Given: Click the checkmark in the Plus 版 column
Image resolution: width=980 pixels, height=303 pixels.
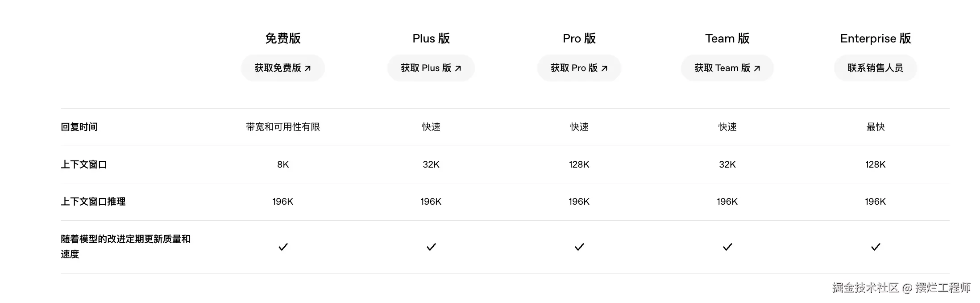Looking at the screenshot, I should point(431,247).
